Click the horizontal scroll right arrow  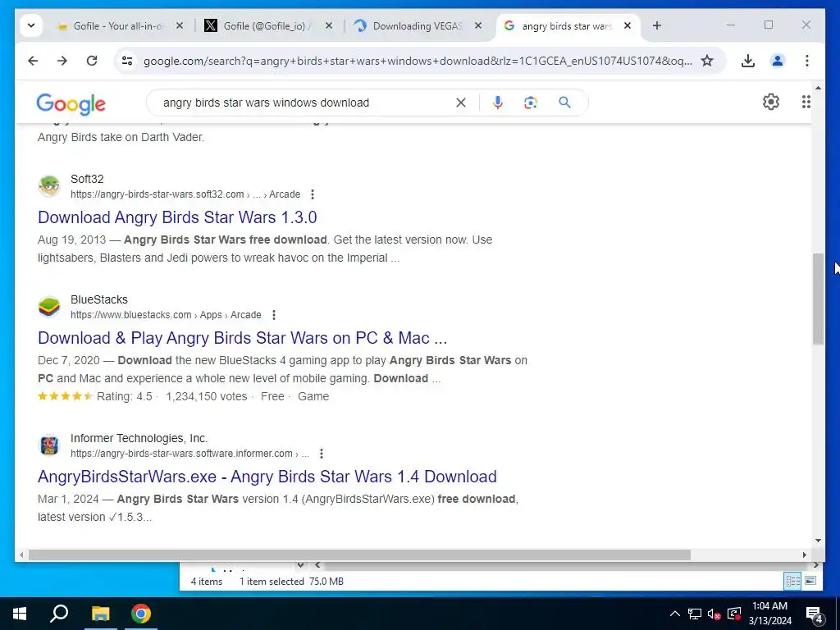pos(804,555)
